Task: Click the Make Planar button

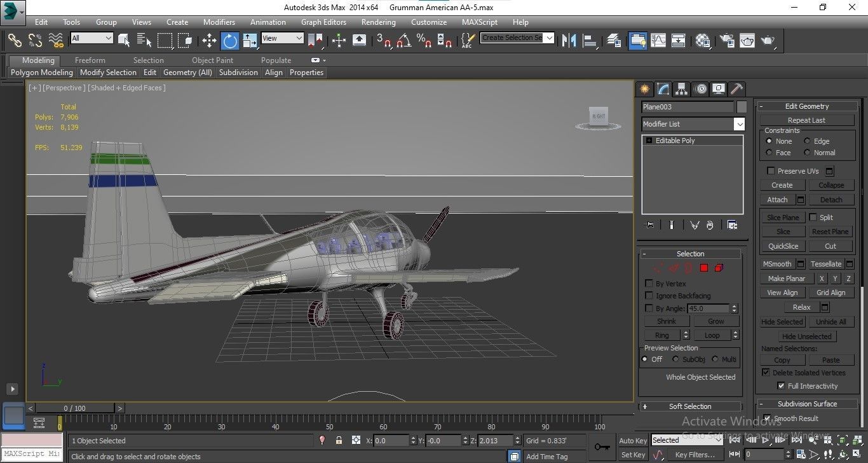Action: [x=786, y=279]
